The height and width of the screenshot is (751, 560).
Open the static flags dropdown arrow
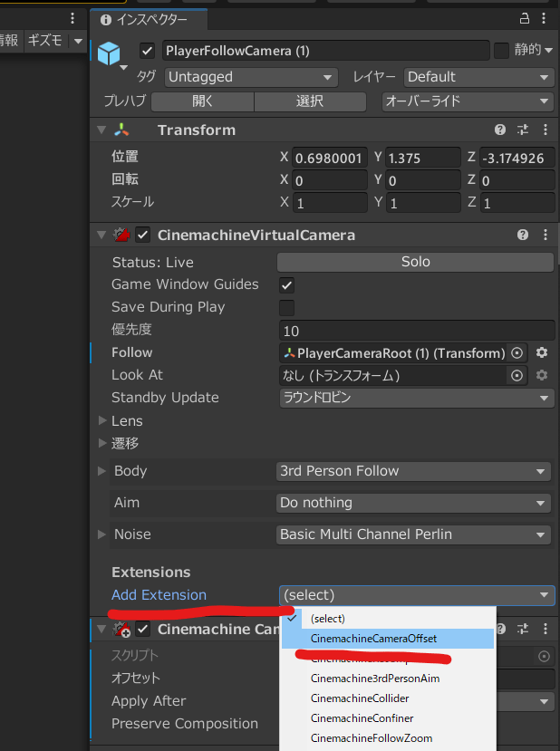(549, 51)
